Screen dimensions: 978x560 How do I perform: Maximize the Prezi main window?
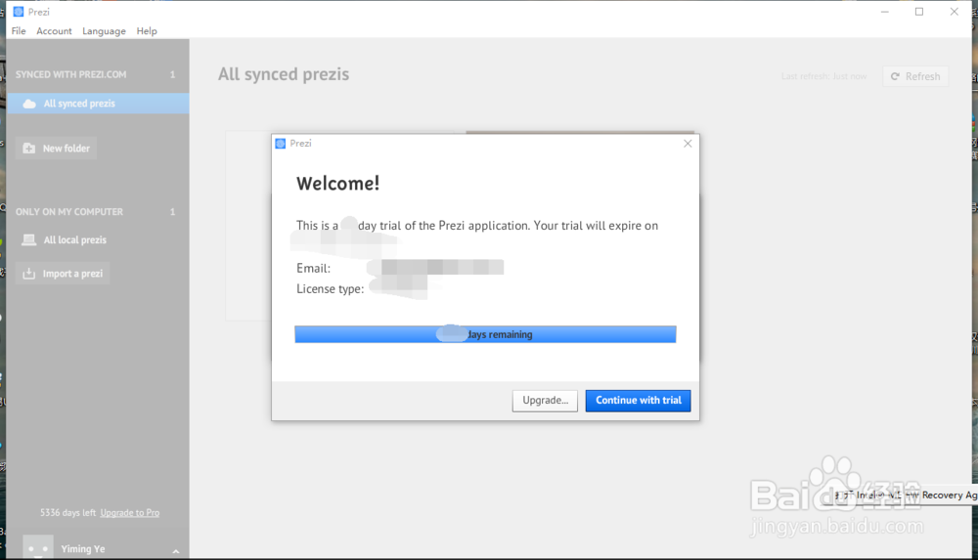919,12
